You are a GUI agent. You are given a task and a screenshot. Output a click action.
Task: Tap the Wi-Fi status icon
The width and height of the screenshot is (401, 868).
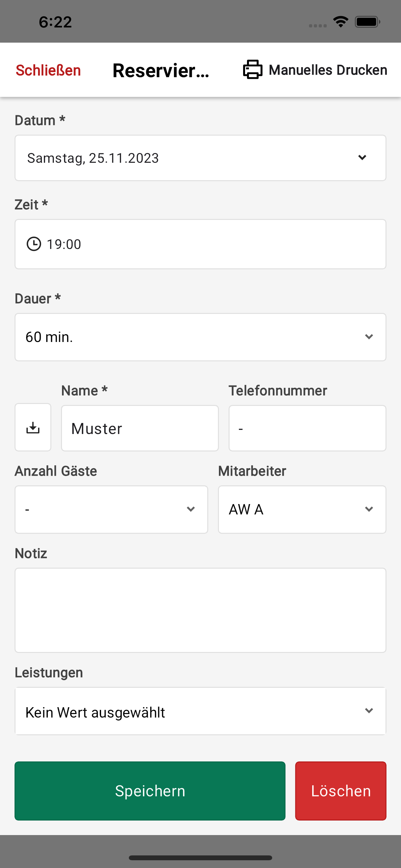coord(341,22)
